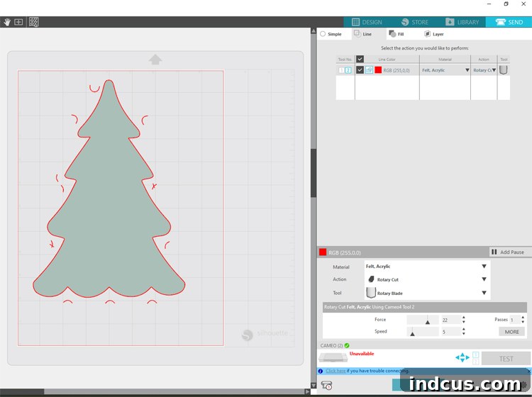Click the cut line style icon in row
The height and width of the screenshot is (397, 532).
point(369,70)
